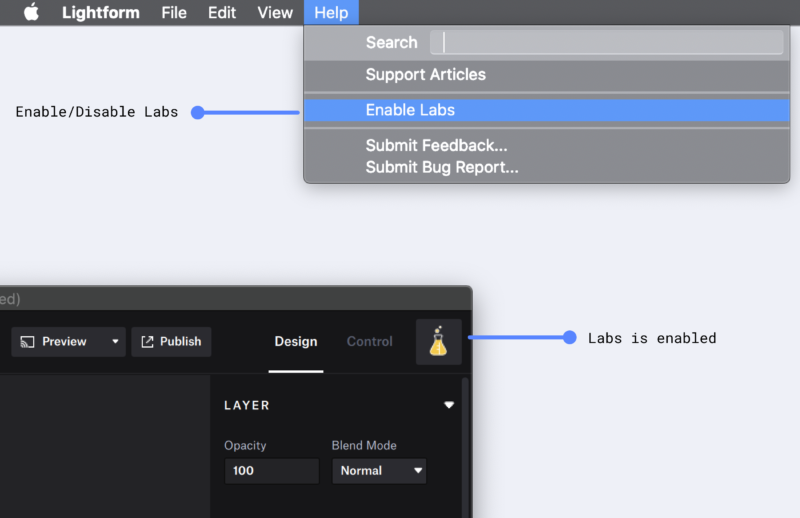Click the Publish button
Viewport: 800px width, 518px height.
(x=171, y=342)
